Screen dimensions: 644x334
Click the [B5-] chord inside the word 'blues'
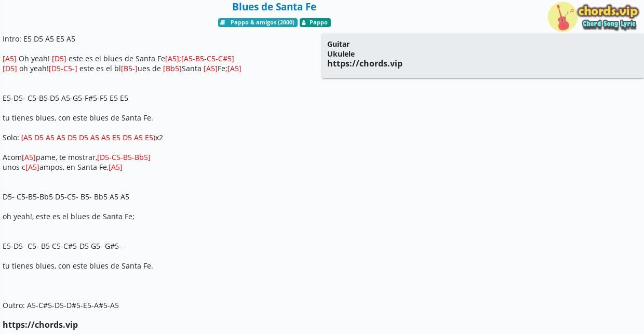(129, 69)
